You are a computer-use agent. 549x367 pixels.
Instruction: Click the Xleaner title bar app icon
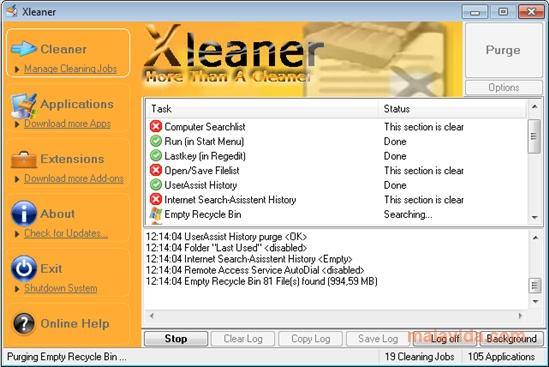click(12, 11)
